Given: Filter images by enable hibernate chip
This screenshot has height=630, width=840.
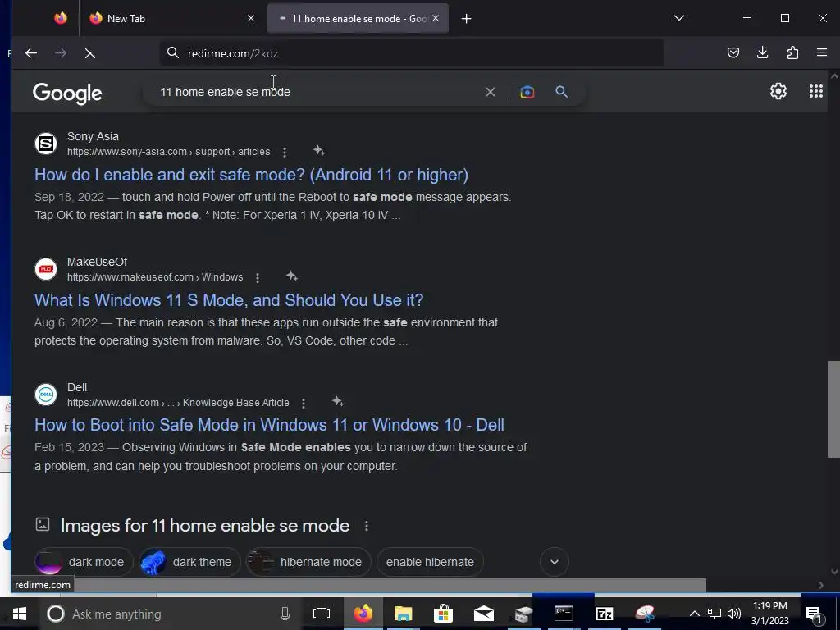Looking at the screenshot, I should click(x=430, y=562).
